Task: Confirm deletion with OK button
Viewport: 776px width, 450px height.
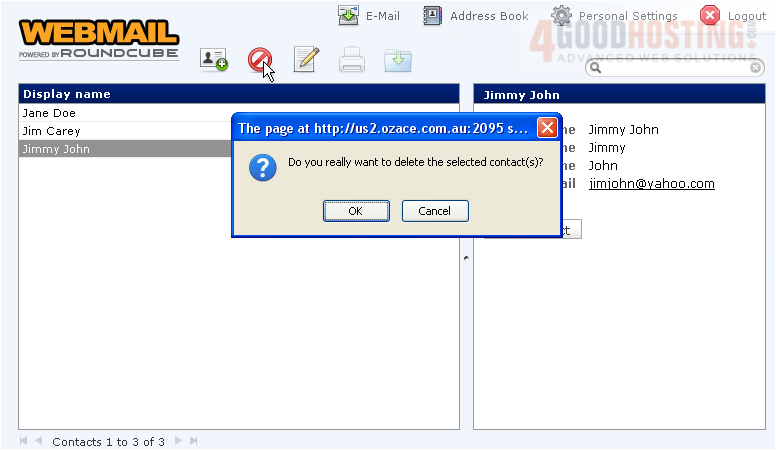Action: [x=355, y=211]
